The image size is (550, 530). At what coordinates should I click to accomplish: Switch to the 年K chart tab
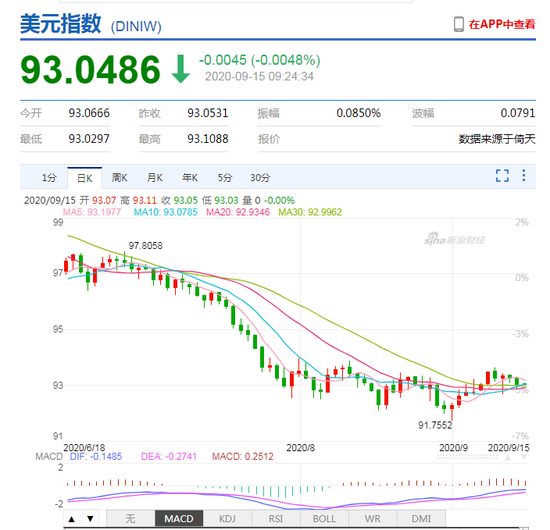coord(189,178)
